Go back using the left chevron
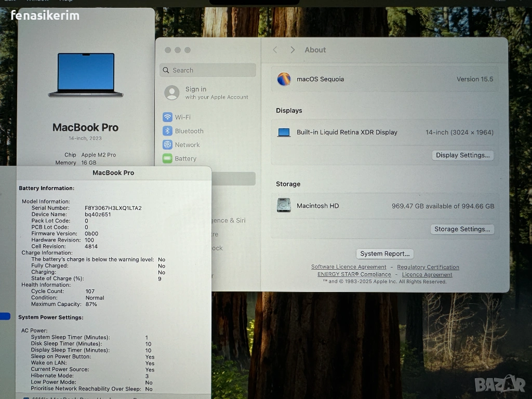532x399 pixels. pyautogui.click(x=275, y=50)
